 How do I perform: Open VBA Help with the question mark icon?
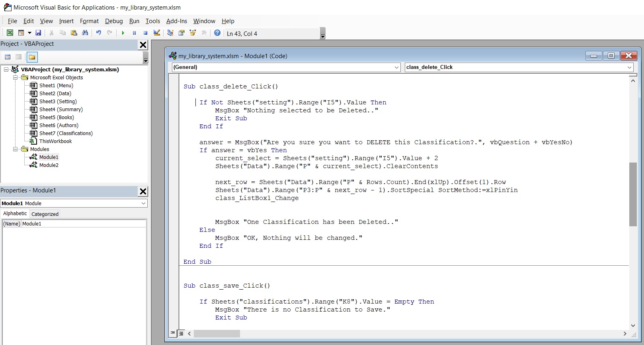[217, 33]
